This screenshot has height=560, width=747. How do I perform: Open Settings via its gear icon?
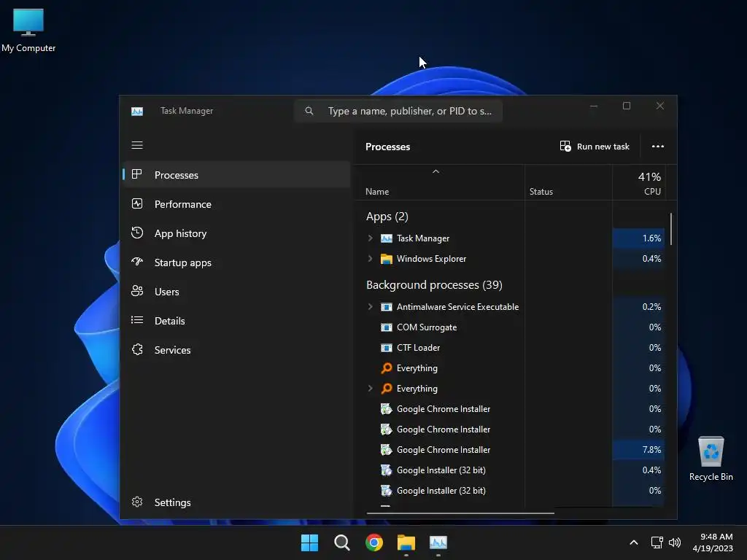point(137,502)
